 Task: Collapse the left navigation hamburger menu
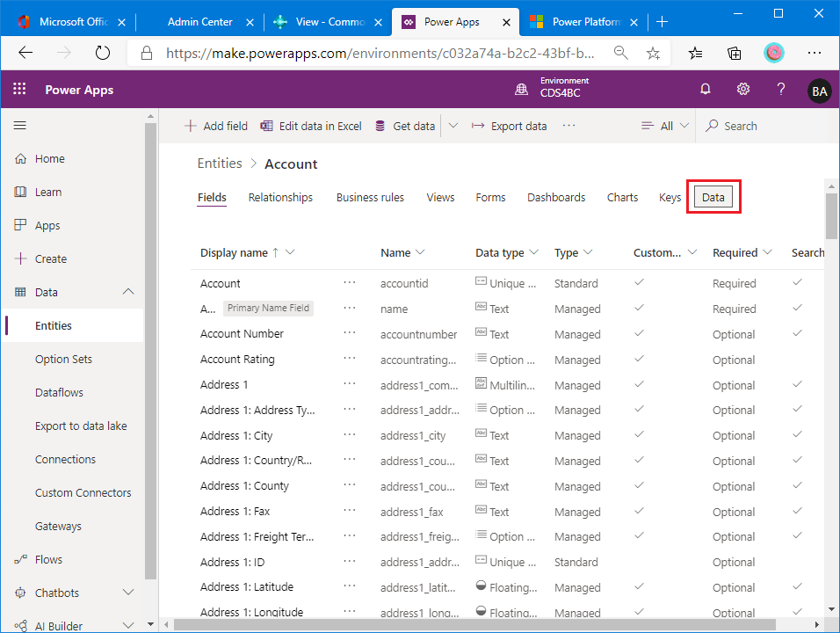20,126
